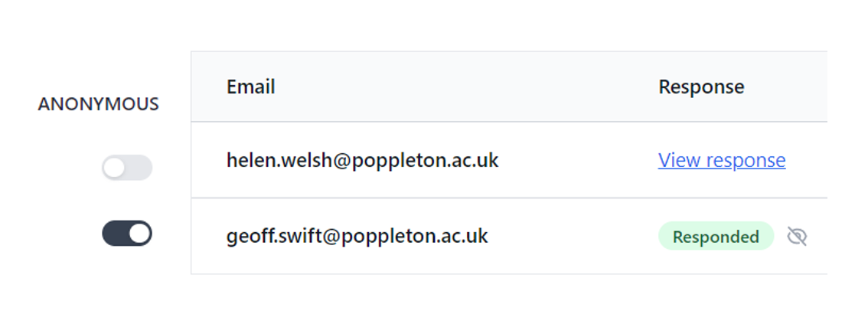Click the ANONYMOUS column label

pyautogui.click(x=99, y=104)
